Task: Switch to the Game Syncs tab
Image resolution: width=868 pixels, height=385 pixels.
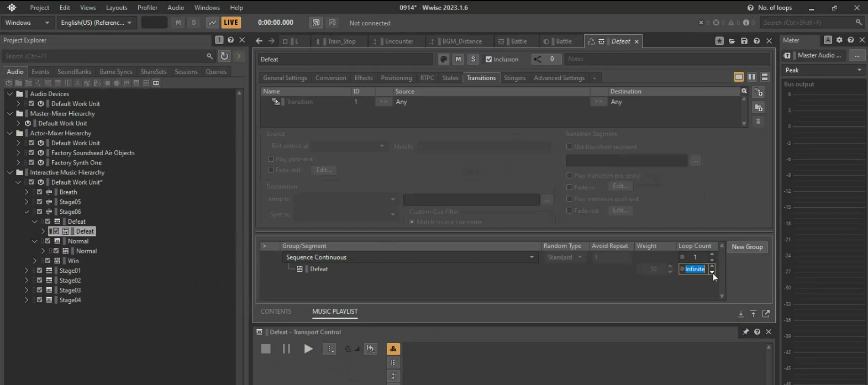Action: 115,72
